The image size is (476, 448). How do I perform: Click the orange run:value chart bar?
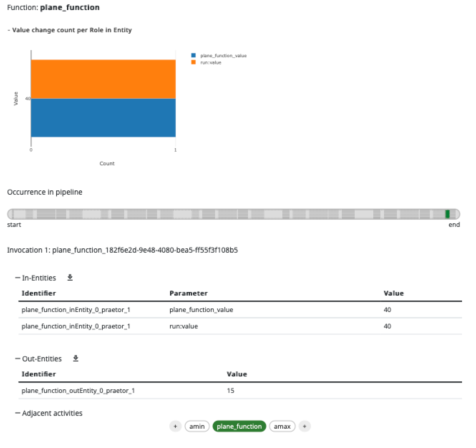point(103,79)
